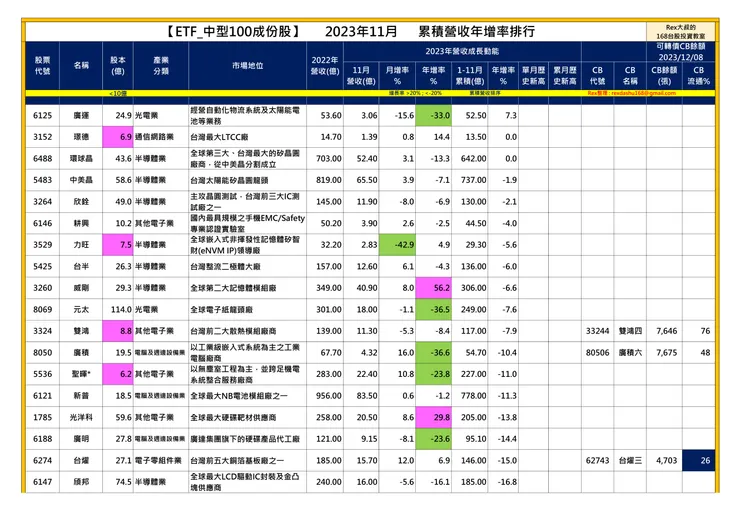Viewport: 740px width, 523px height.
Task: Select the stock name 聖暉*
Action: (x=81, y=374)
